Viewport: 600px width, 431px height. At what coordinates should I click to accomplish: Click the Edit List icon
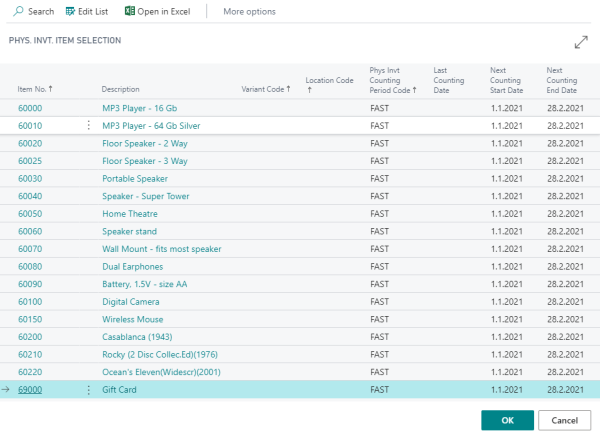[70, 12]
